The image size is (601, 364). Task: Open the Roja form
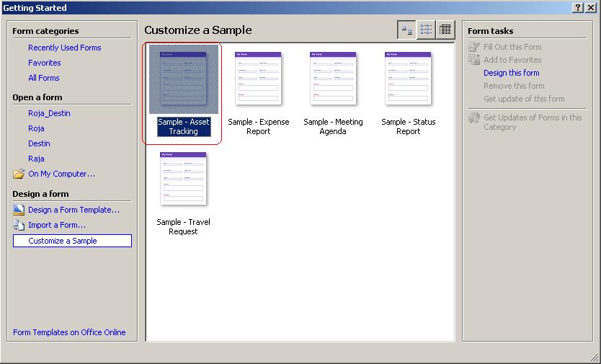tap(36, 128)
